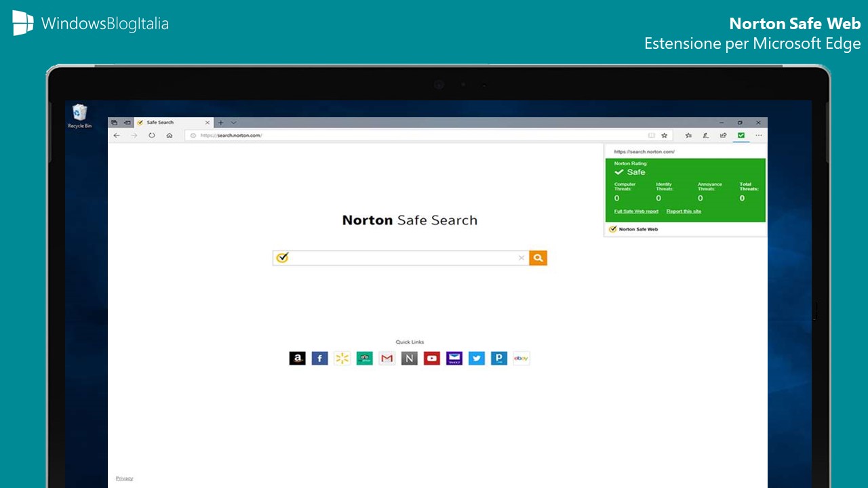Open the TripAdvisor quick link icon

364,359
